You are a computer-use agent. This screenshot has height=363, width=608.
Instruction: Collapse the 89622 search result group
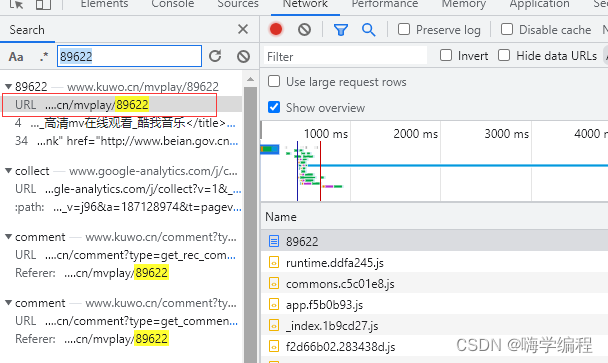tap(8, 86)
